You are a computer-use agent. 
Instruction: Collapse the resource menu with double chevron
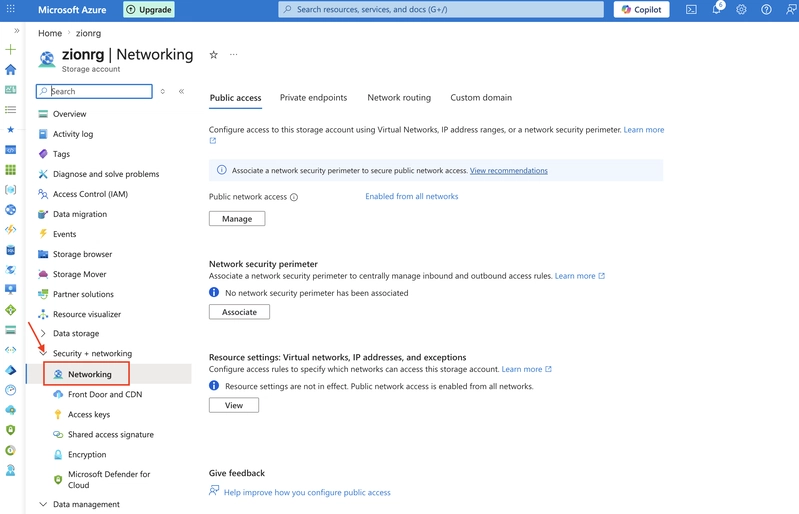point(181,92)
